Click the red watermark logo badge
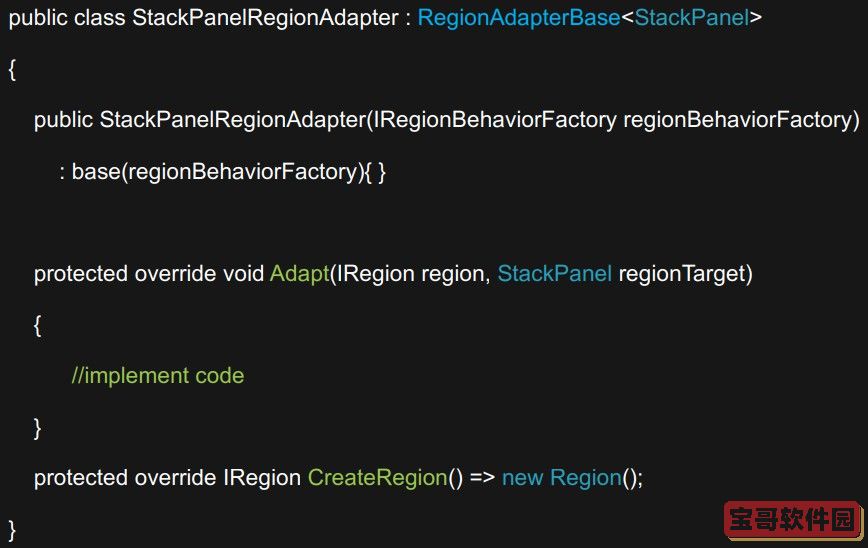The height and width of the screenshot is (548, 868). [793, 520]
